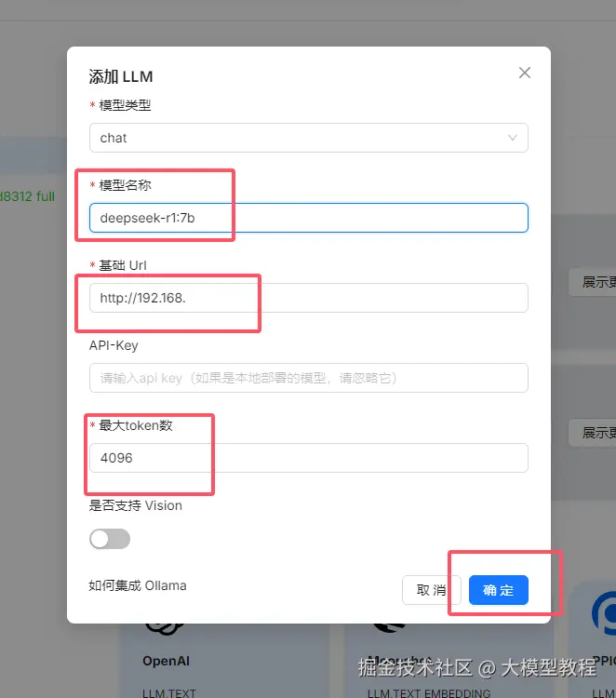
Task: Focus the 模型名称 field with deepseek-r1:7b
Action: click(x=308, y=218)
